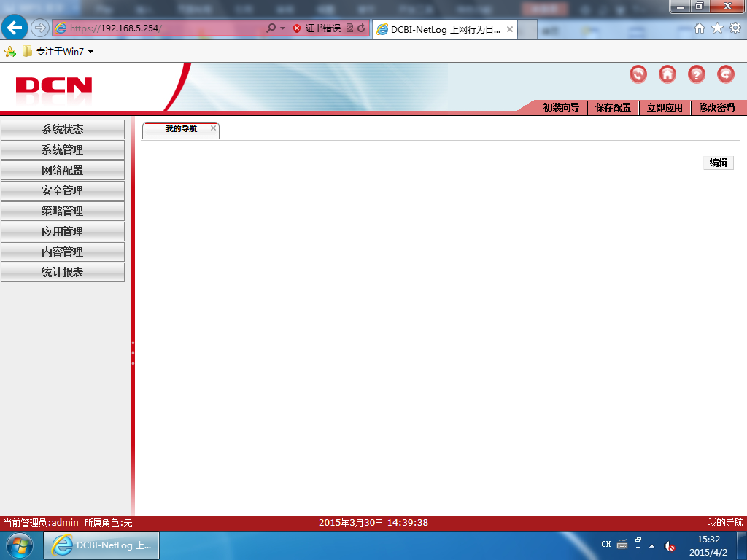Click status bar text 当前管理员:admin
747x560 pixels.
[x=41, y=523]
